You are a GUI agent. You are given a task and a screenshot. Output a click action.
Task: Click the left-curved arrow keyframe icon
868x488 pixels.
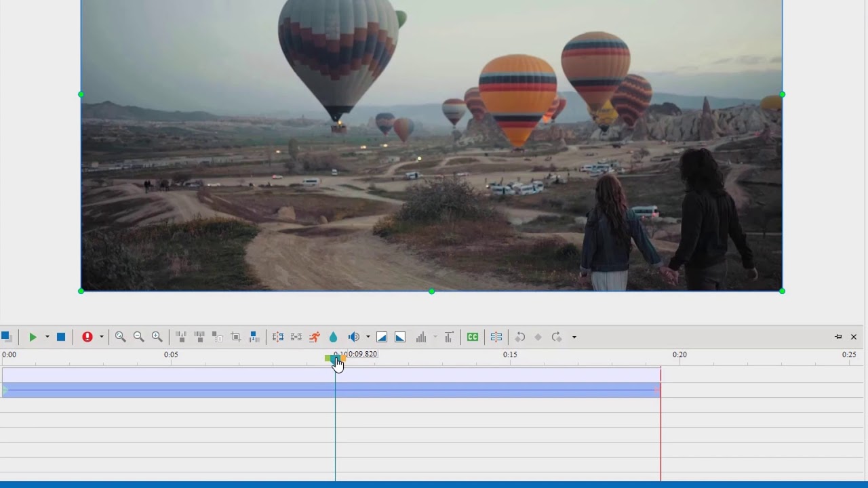(x=520, y=337)
